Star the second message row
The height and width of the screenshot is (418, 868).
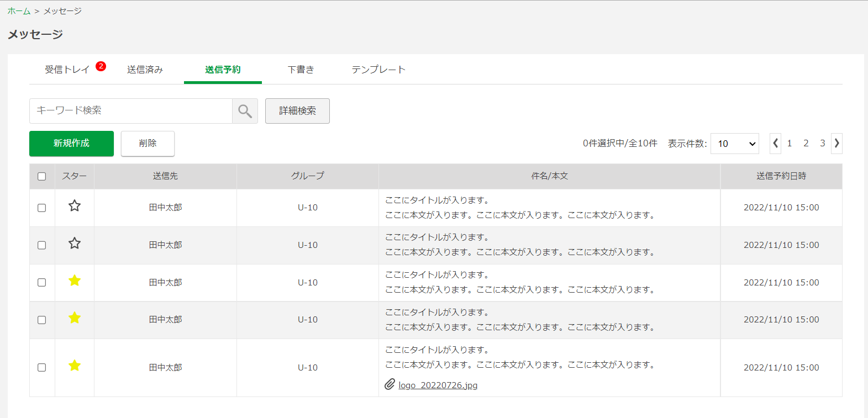pos(75,244)
